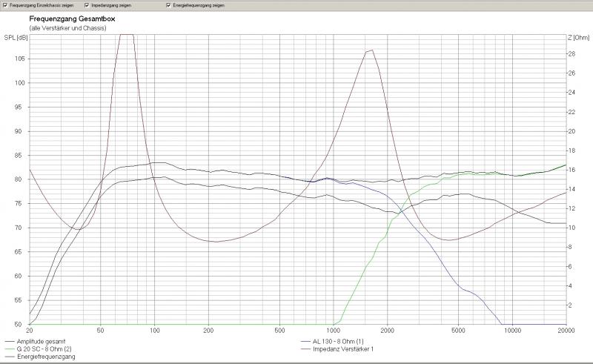The height and width of the screenshot is (364, 593).
Task: Uncheck the Impedanzgang zeigen checkbox
Action: coord(87,5)
